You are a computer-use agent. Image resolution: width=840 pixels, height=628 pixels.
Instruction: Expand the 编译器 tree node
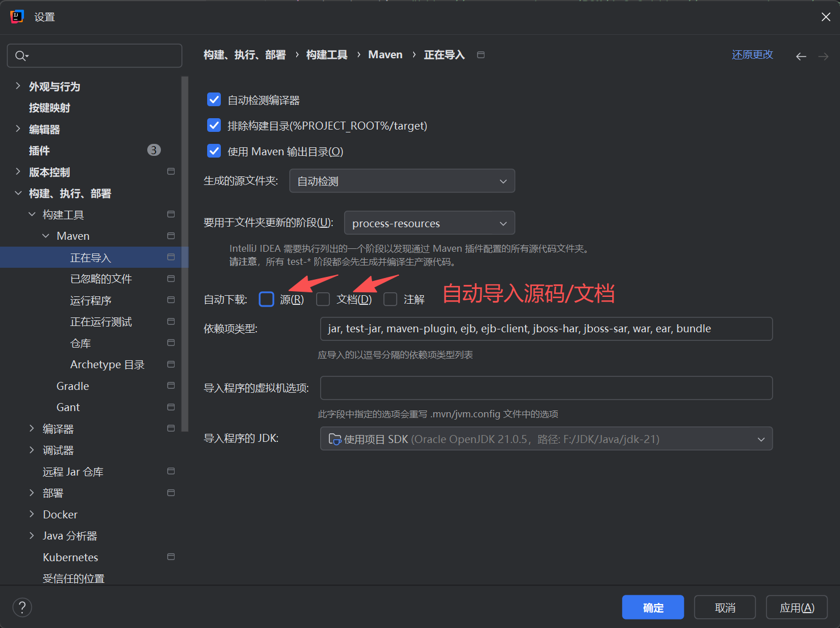tap(32, 429)
